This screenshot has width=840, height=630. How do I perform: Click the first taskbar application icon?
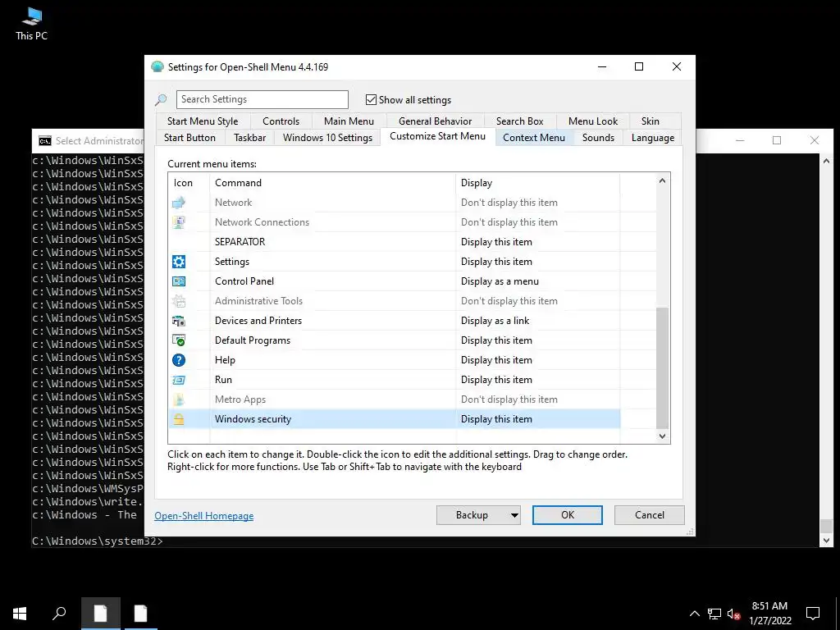tap(101, 614)
